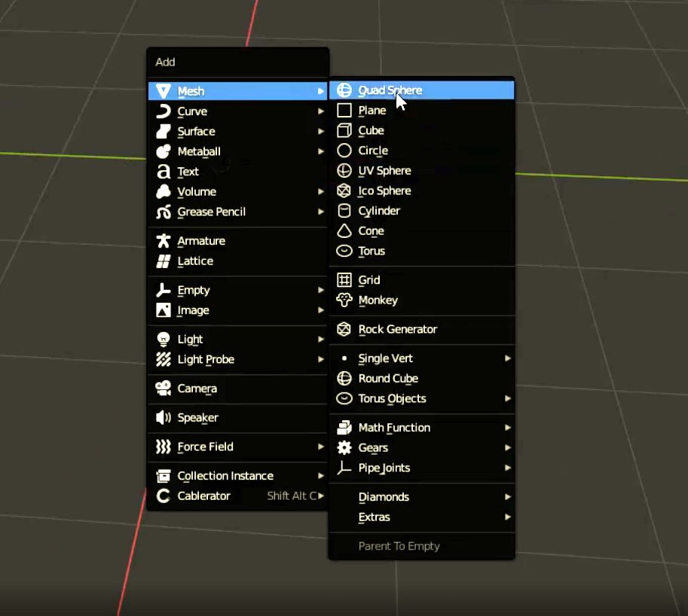
Task: Click the Round Cube icon
Action: point(344,378)
